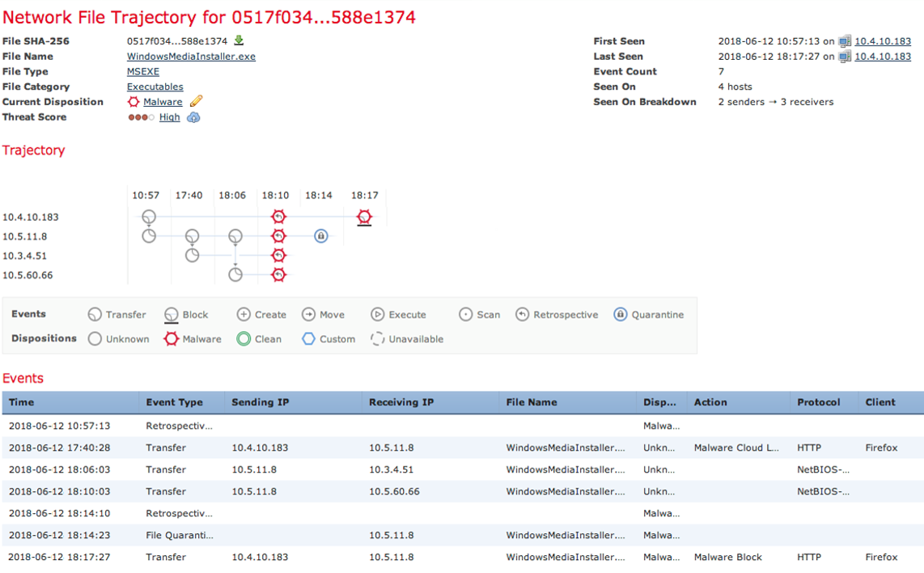
Task: Open the WindowsMediaInstaller.exe file name link
Action: click(x=190, y=57)
